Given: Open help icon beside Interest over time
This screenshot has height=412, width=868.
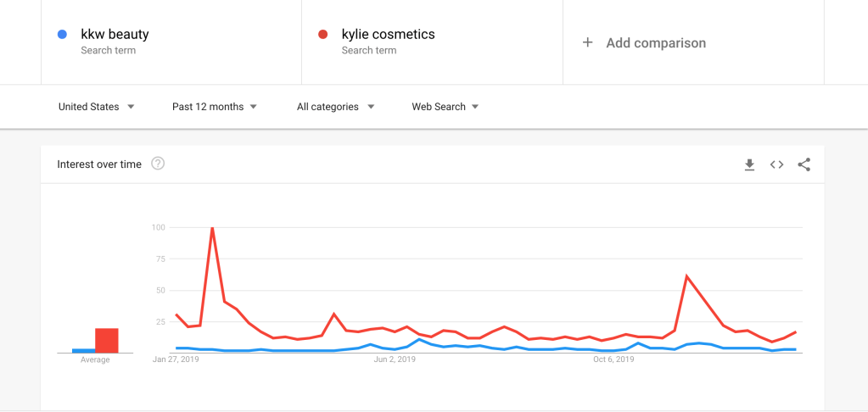Looking at the screenshot, I should pos(158,164).
